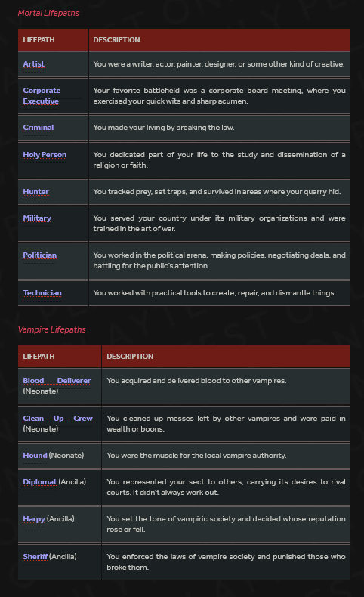Open the Hound neonate link
364x597 pixels.
pos(35,456)
